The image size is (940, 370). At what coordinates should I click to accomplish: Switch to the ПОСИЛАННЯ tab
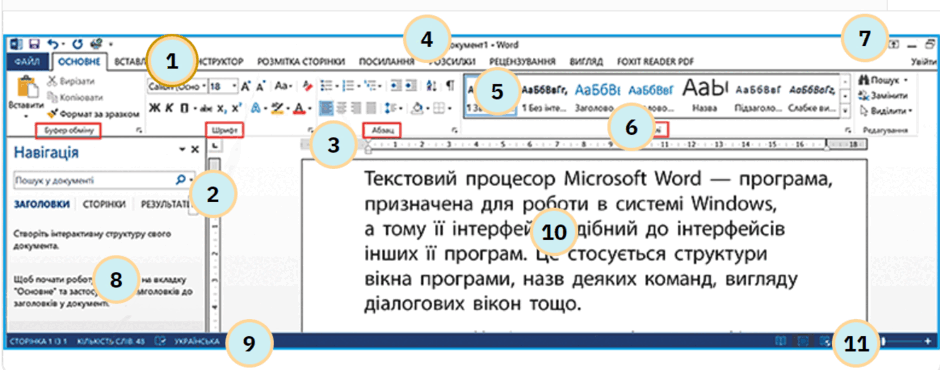point(387,61)
